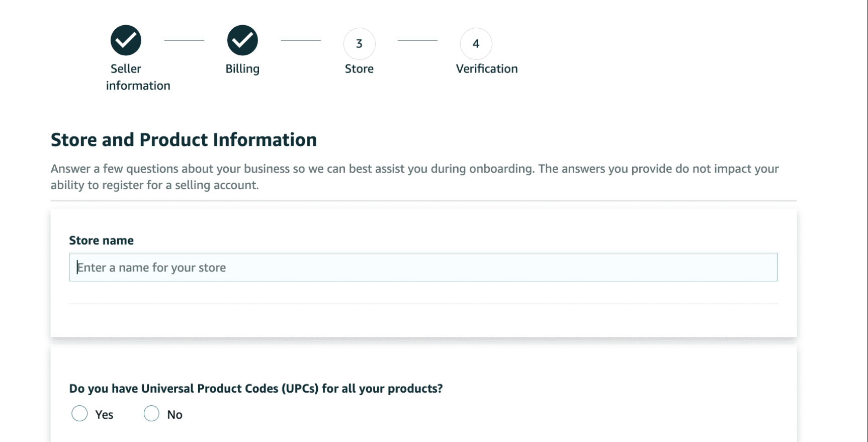Click the Billing checkmark step icon
This screenshot has height=442, width=868.
tap(242, 40)
